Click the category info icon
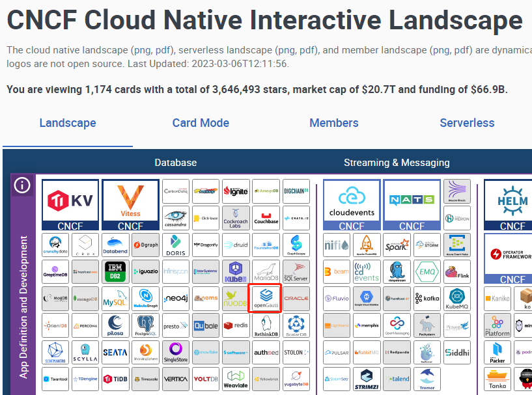The image size is (532, 395). point(22,185)
